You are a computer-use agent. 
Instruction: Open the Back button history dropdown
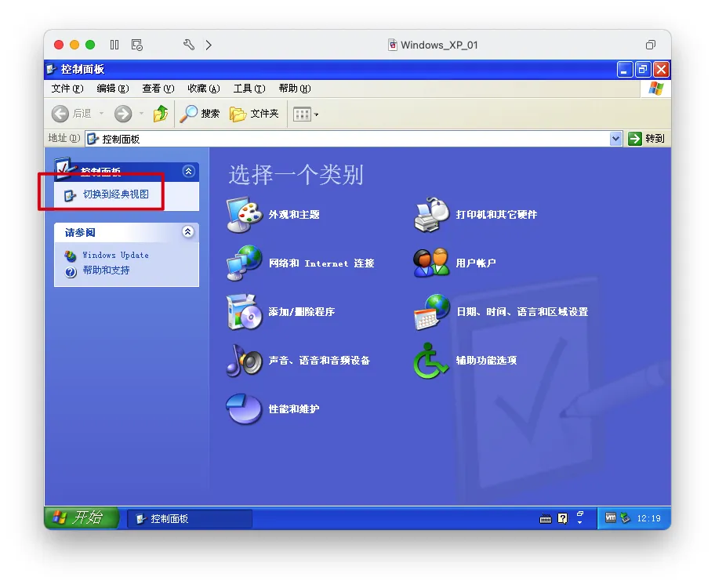click(101, 114)
